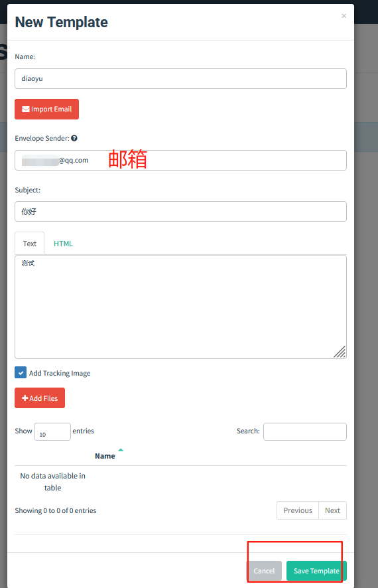Viewport: 378px width, 588px height.
Task: Click the Add Files button
Action: pos(40,398)
